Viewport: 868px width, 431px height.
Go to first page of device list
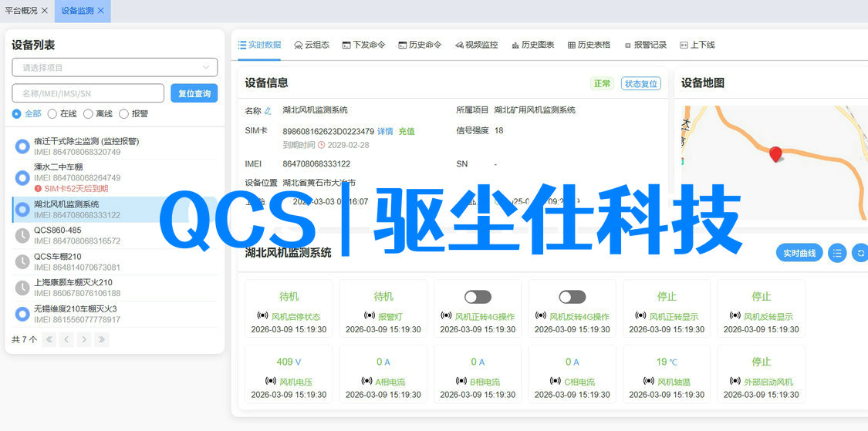click(49, 340)
